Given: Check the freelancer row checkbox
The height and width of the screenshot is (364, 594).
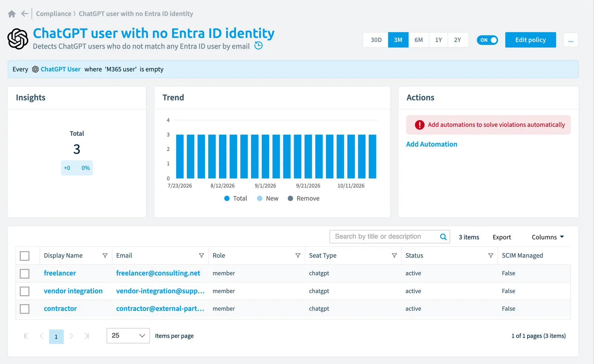Looking at the screenshot, I should click(x=25, y=274).
